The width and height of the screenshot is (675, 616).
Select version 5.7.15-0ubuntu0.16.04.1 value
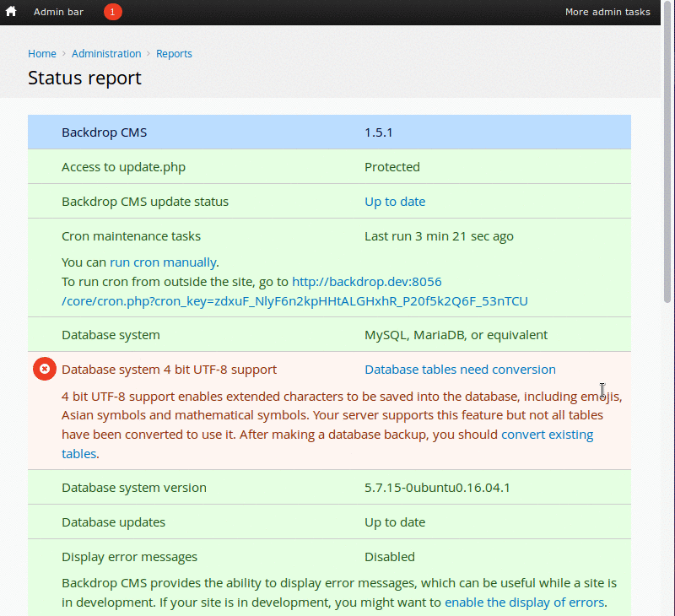pos(437,488)
